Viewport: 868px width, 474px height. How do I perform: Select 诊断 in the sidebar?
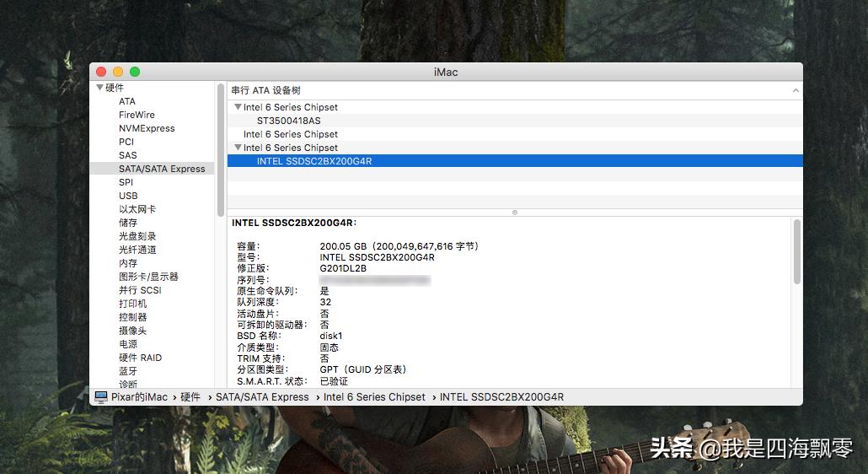click(x=128, y=384)
